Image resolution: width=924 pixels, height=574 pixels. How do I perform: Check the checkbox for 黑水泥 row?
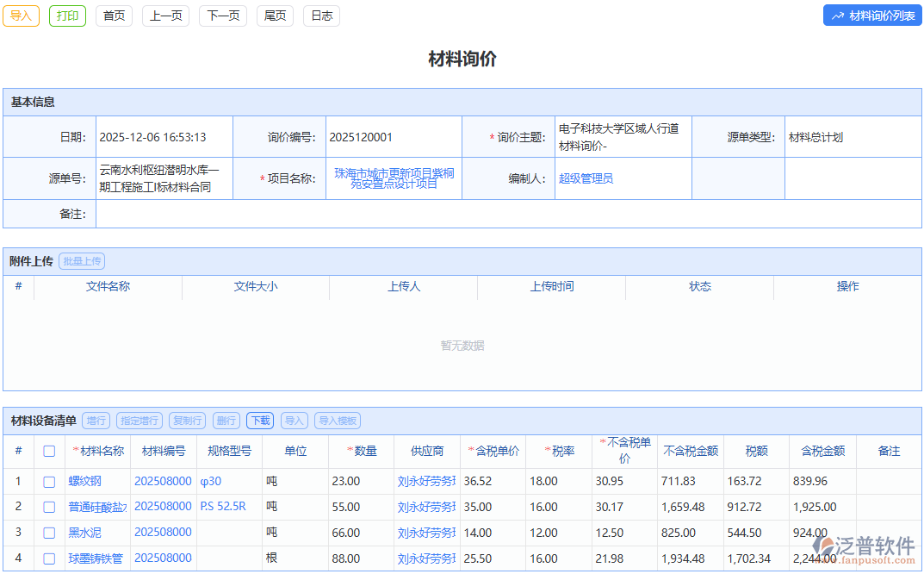[49, 533]
